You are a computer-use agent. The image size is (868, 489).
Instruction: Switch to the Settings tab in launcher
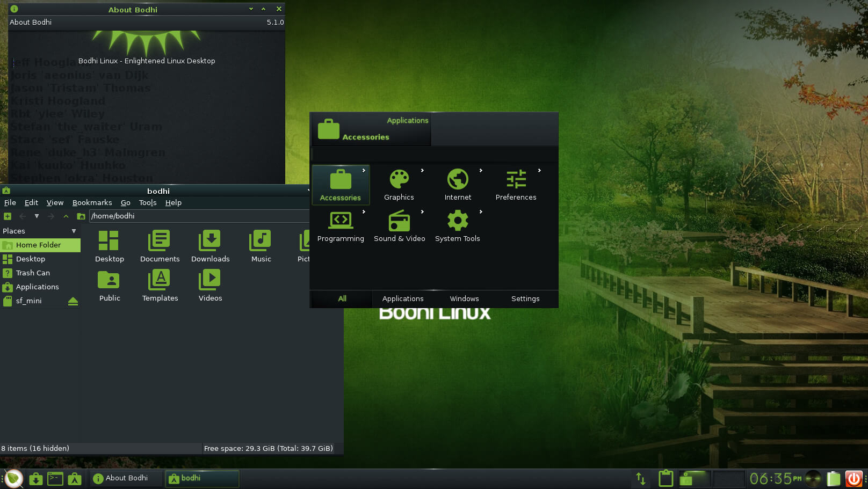[525, 299]
